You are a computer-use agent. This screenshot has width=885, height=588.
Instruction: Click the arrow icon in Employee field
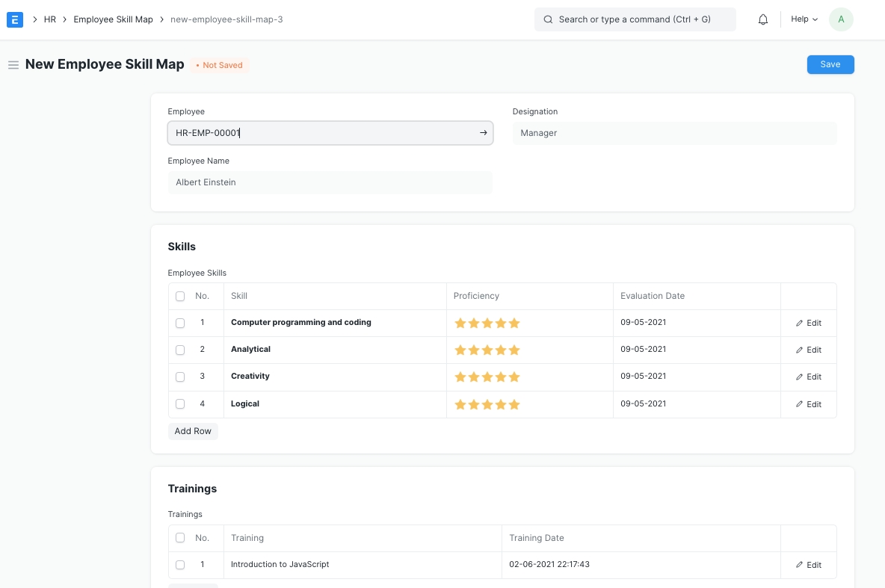click(483, 133)
